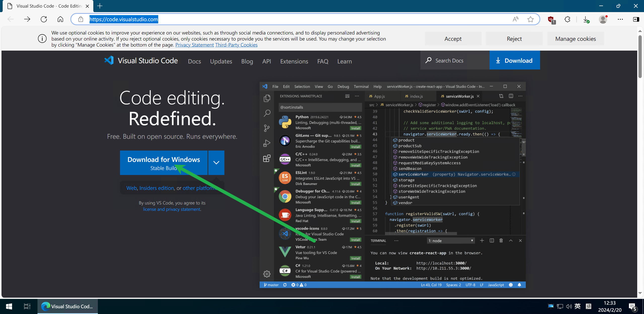Click the VS Code hero screenshot image
The image size is (644, 314).
click(392, 185)
